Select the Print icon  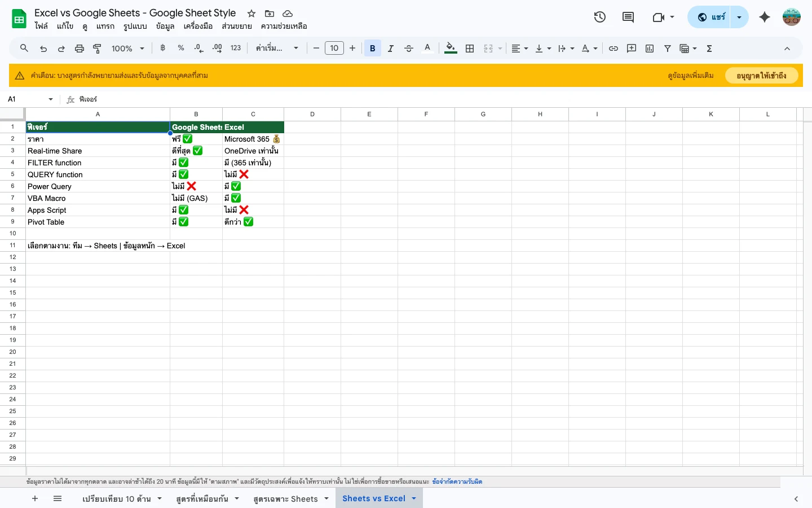click(x=79, y=48)
